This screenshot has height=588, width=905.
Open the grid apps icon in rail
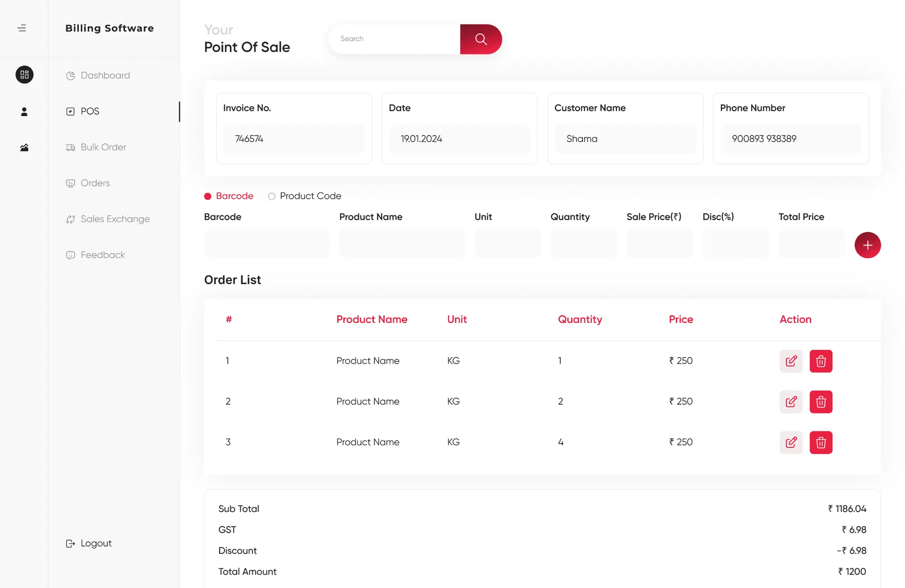pos(24,75)
